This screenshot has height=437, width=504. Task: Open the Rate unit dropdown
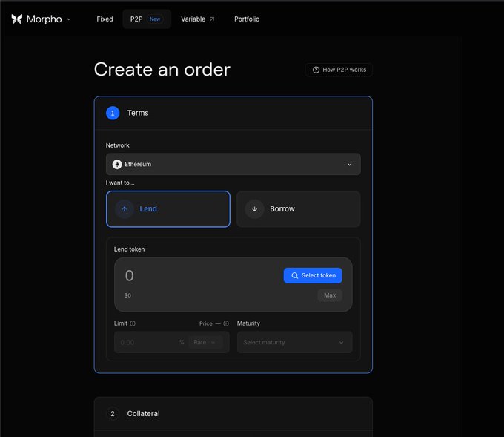(205, 342)
